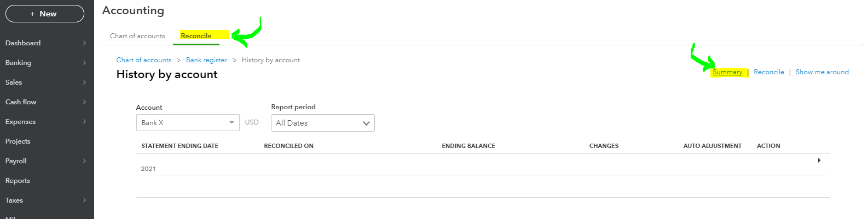Viewport: 868px width, 219px height.
Task: Open the Sales submenu chevron
Action: pos(84,82)
